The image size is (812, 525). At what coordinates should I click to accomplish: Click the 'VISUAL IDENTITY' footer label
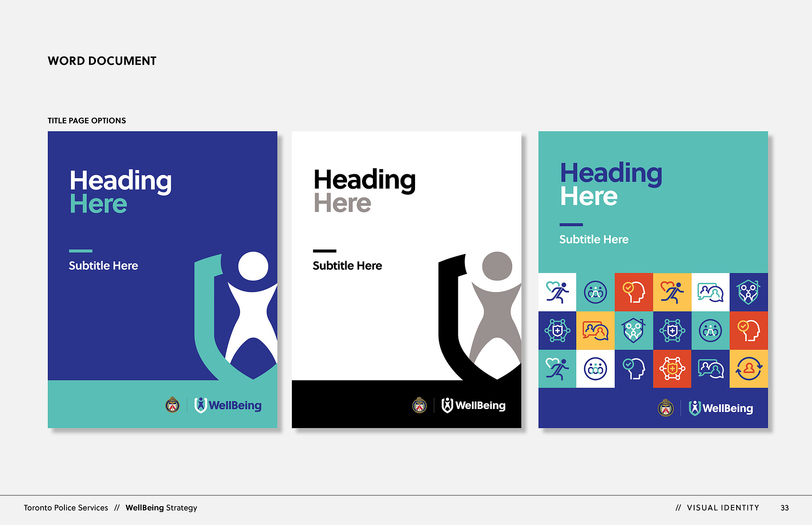pos(723,507)
